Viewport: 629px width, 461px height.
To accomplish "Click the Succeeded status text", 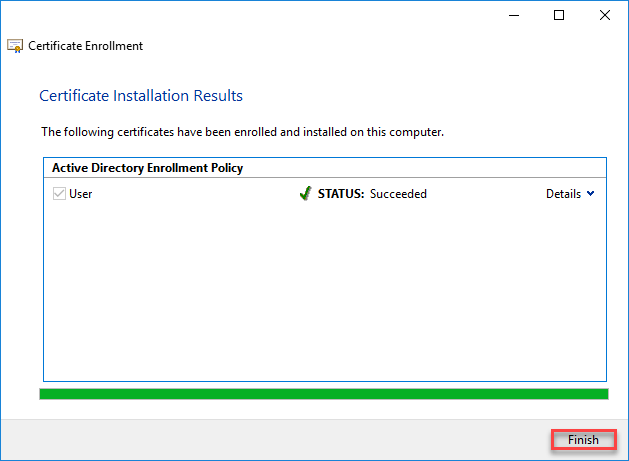I will (398, 194).
